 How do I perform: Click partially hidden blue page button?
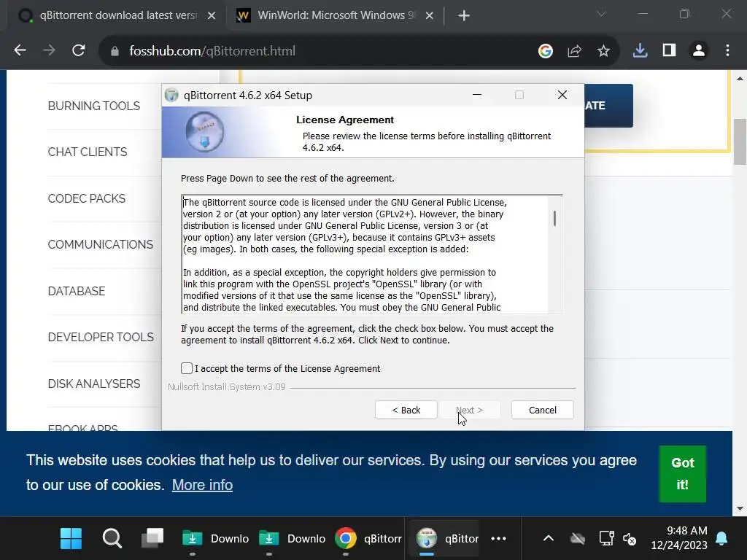pos(608,106)
